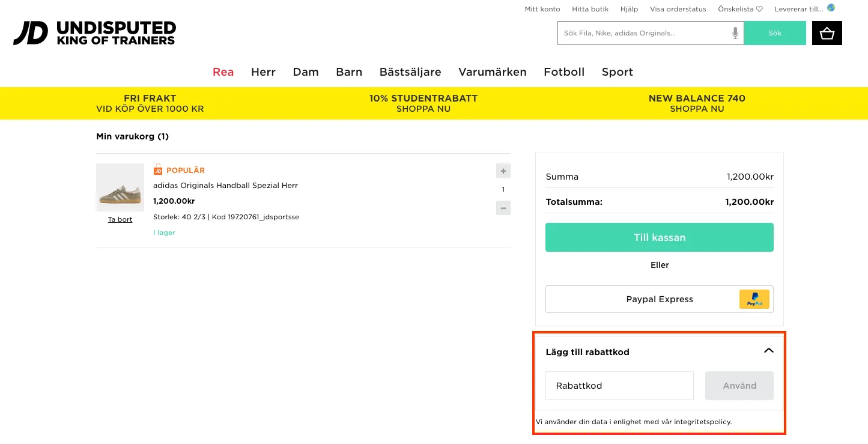Open the Rea menu item
The width and height of the screenshot is (868, 444).
click(223, 71)
